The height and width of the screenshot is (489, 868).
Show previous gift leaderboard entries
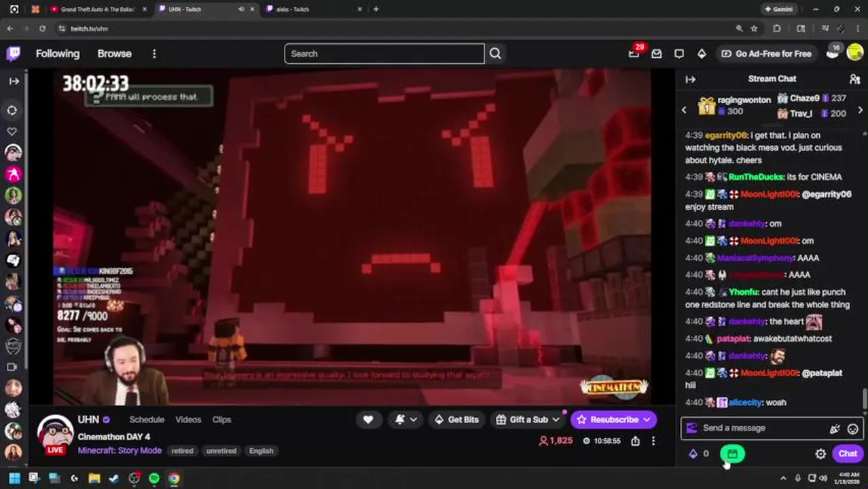(x=684, y=109)
